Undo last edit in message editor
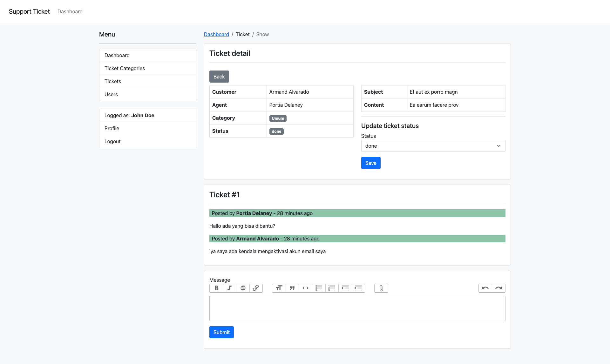Screen dimensions: 610x364 pos(485,288)
